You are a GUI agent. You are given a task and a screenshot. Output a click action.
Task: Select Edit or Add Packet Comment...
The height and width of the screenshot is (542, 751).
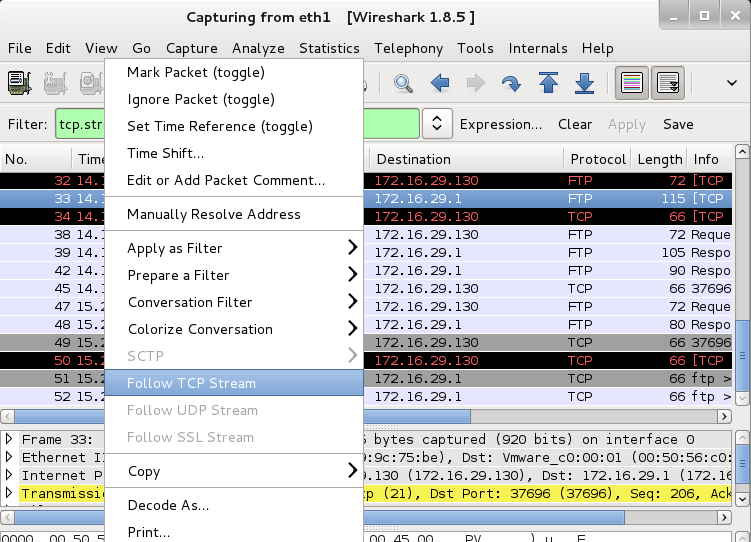click(x=234, y=180)
